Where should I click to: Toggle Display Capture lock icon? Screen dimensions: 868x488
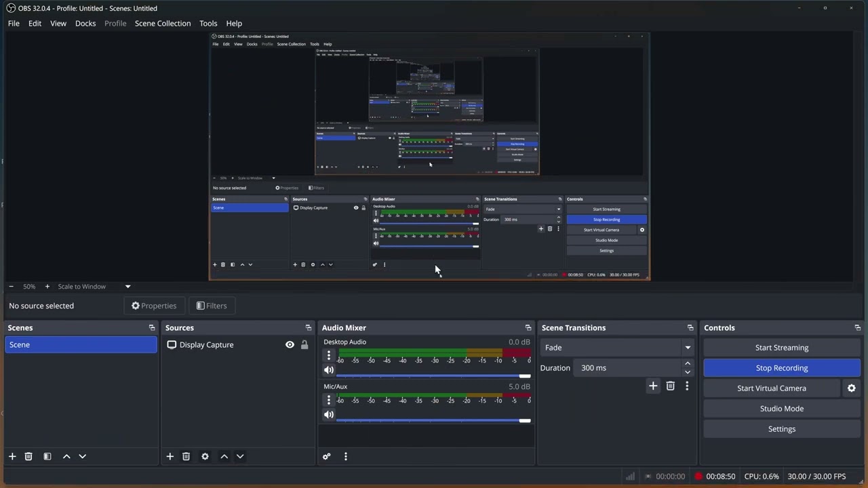coord(304,345)
